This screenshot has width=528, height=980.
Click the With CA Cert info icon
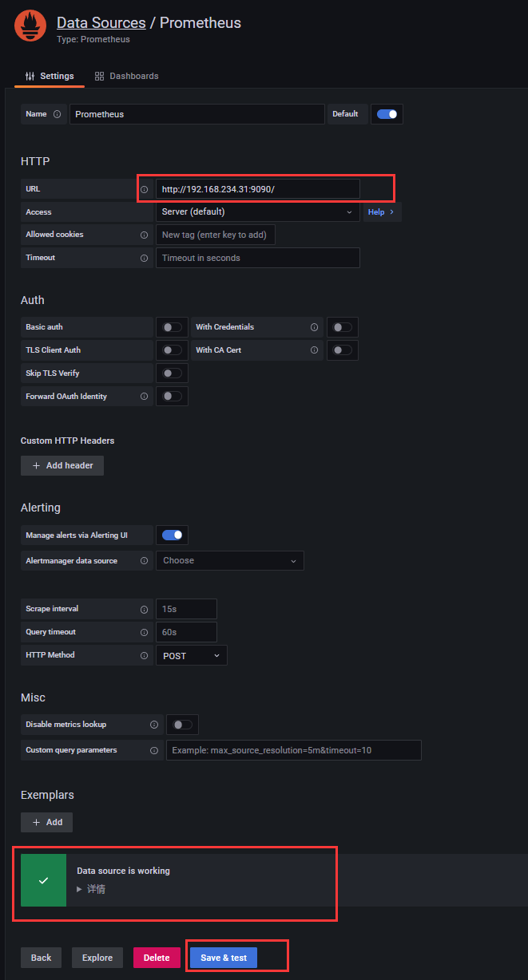click(x=314, y=350)
